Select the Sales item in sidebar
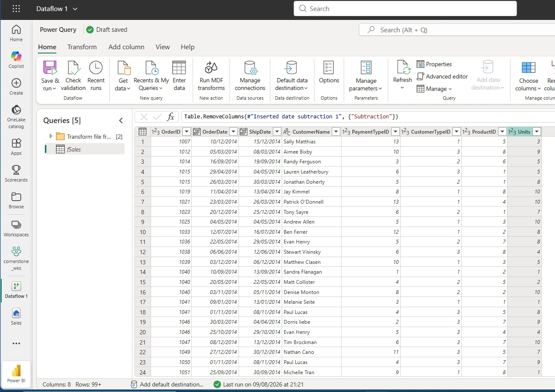This screenshot has height=392, width=555. [16, 316]
